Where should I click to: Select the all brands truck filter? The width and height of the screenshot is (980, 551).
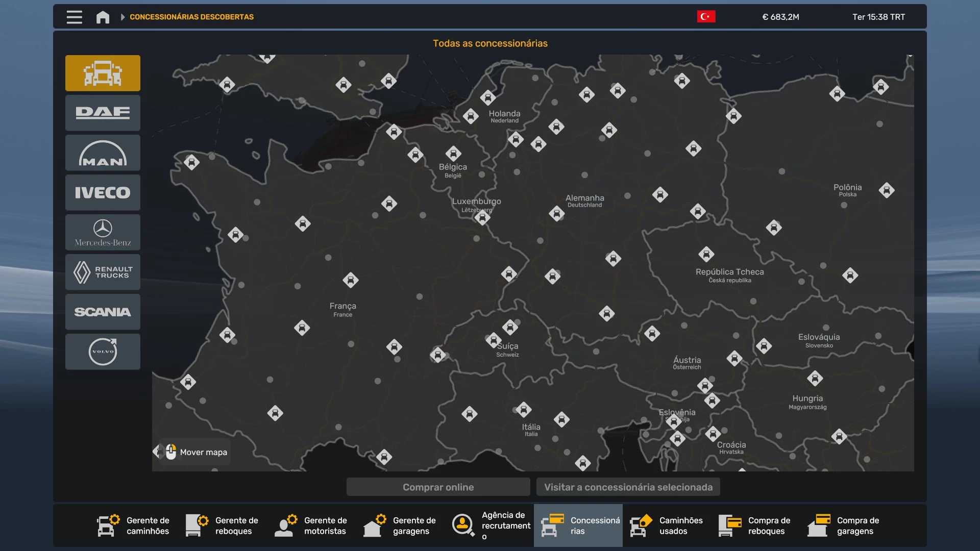(103, 73)
